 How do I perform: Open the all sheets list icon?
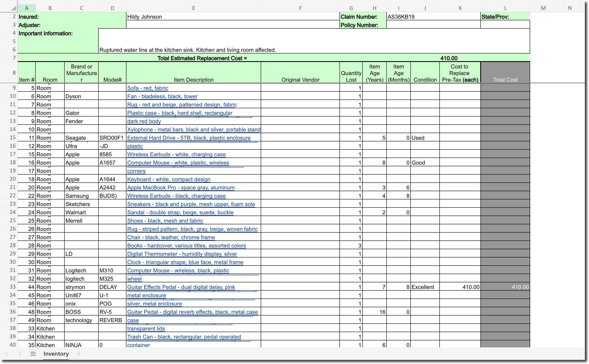33,354
